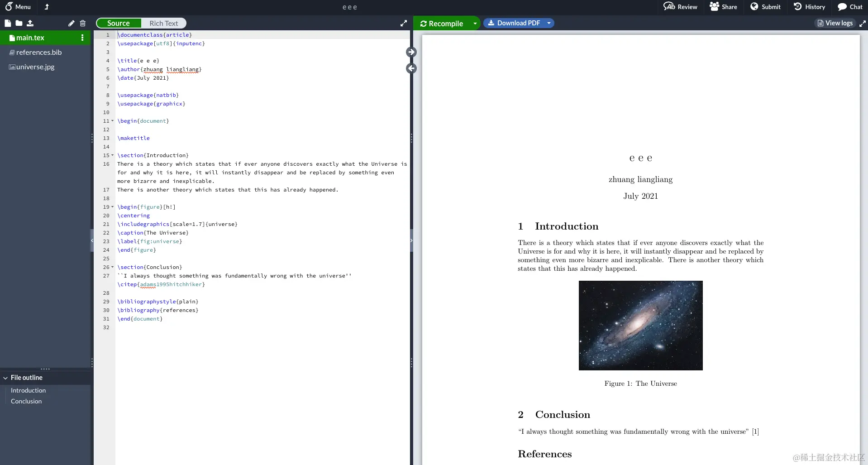Fold the figure environment at line 19
The image size is (868, 465).
click(x=113, y=207)
